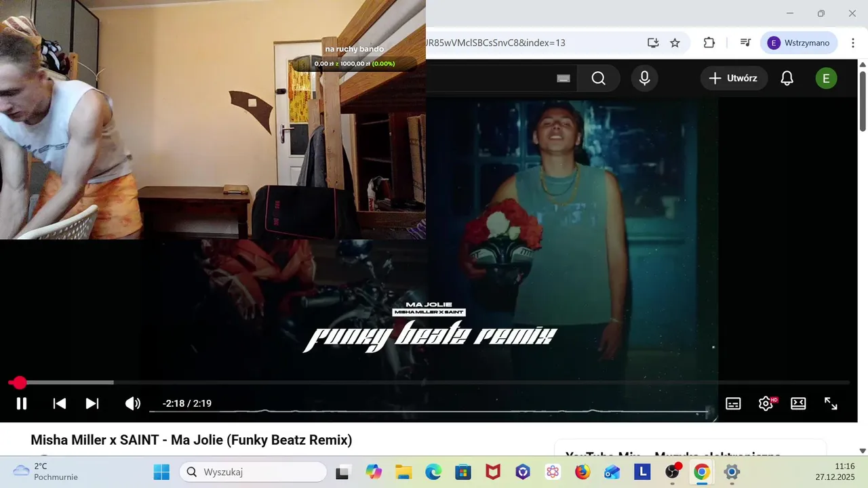Open Microsoft Edge from the taskbar
Image resolution: width=868 pixels, height=488 pixels.
pos(433,472)
